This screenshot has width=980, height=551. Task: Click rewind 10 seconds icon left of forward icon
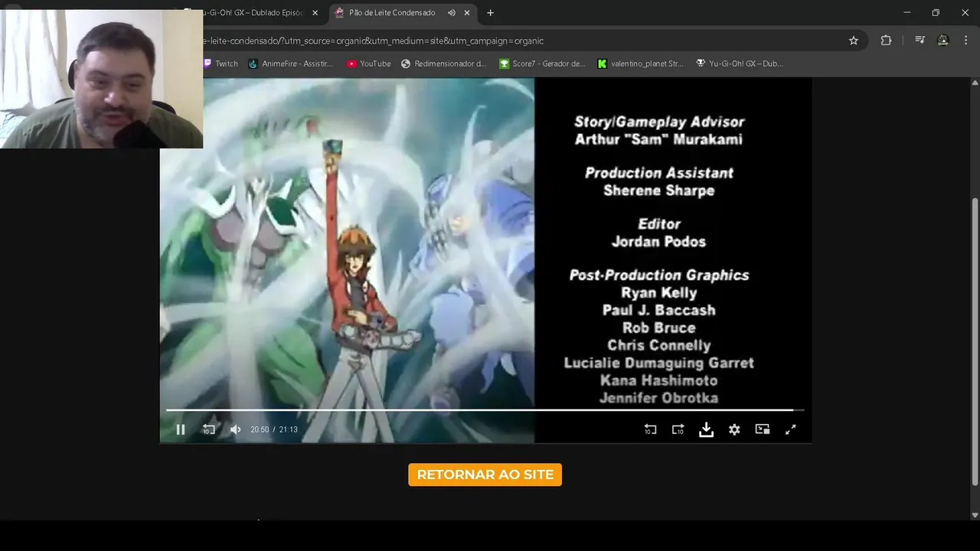tap(650, 429)
